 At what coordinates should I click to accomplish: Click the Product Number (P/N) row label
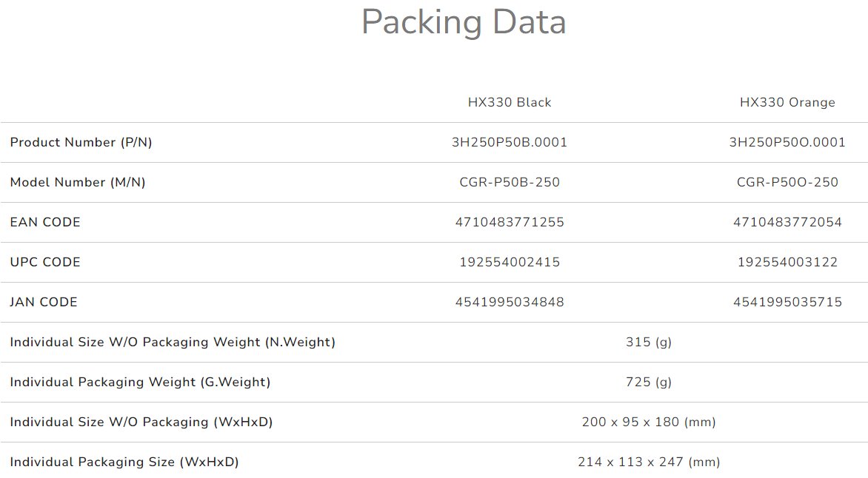tap(81, 143)
